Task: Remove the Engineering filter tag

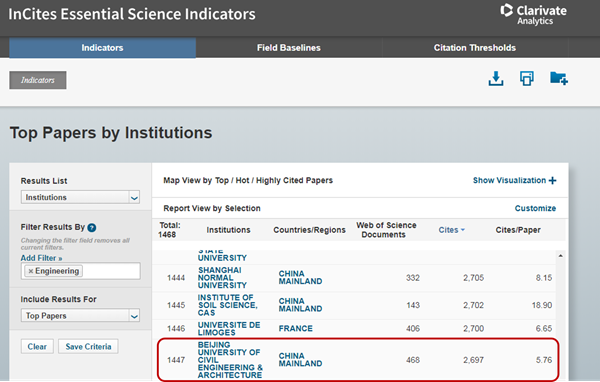Action: click(x=31, y=271)
